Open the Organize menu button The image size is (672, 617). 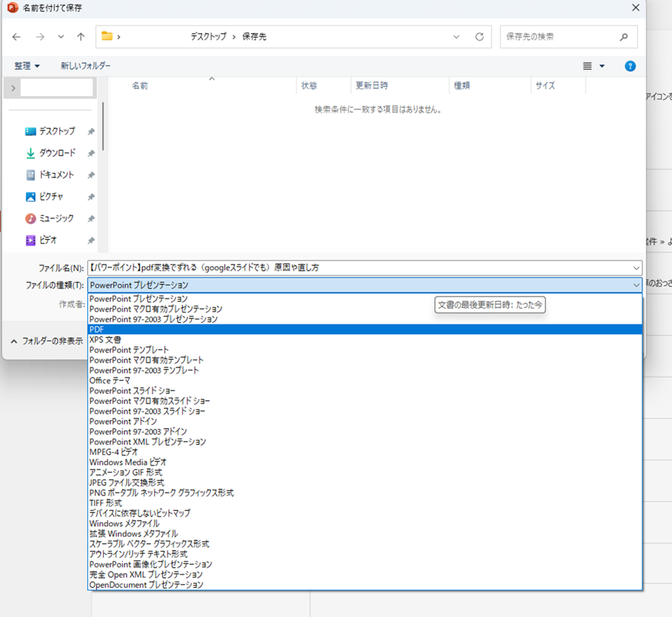[27, 66]
